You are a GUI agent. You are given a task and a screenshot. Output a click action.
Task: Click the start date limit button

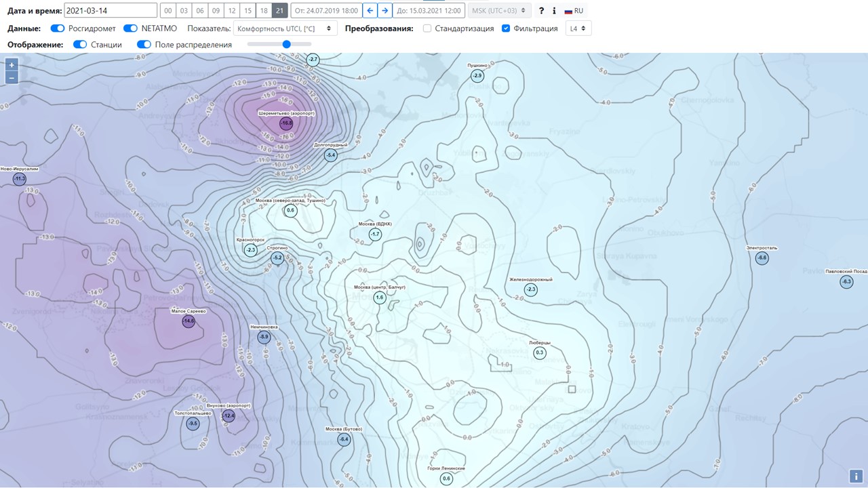pos(325,11)
